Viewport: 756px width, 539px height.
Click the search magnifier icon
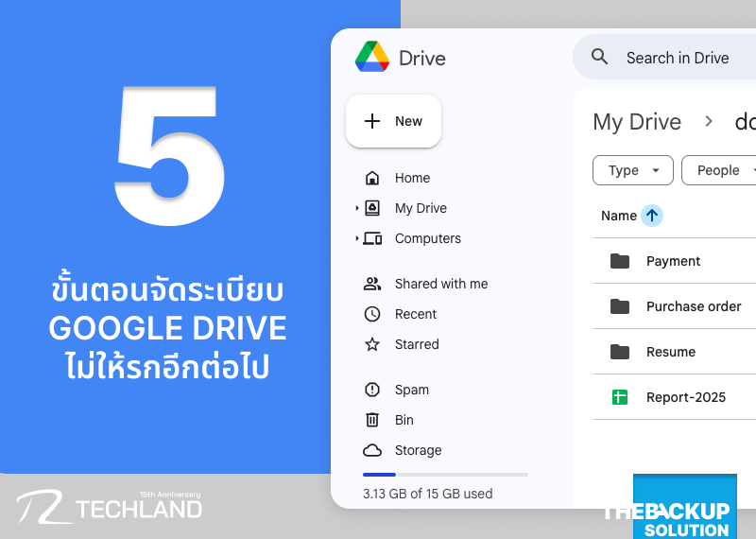pyautogui.click(x=599, y=57)
